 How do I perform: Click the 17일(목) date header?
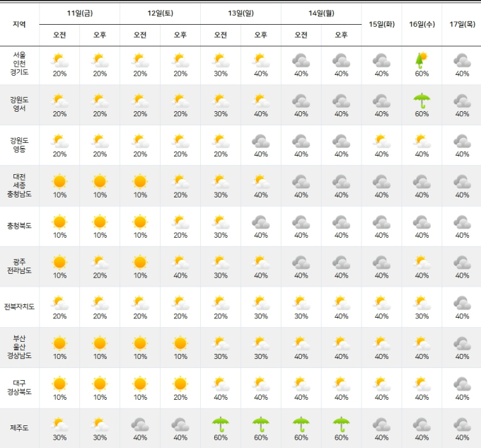pos(462,24)
